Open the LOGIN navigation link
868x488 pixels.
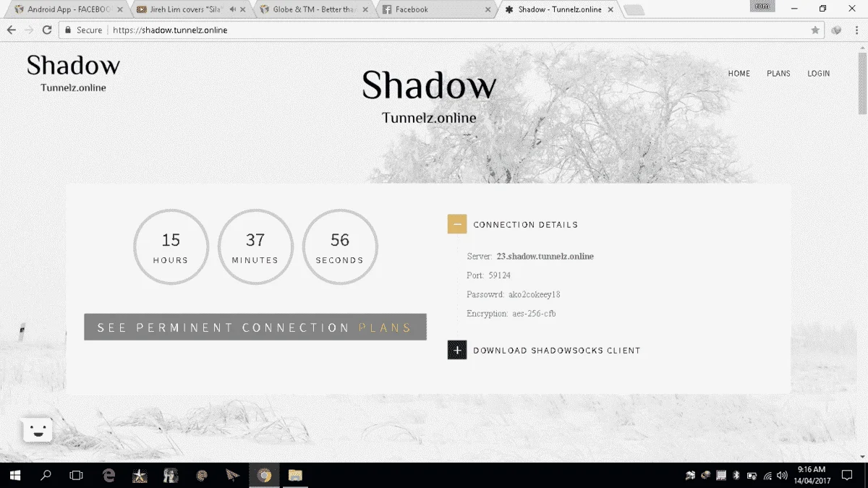(x=819, y=74)
